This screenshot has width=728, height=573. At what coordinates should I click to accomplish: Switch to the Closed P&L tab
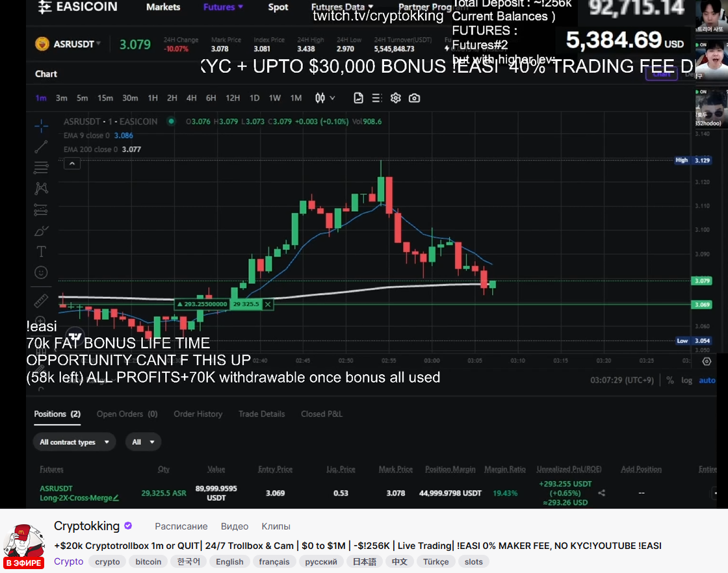pyautogui.click(x=321, y=414)
